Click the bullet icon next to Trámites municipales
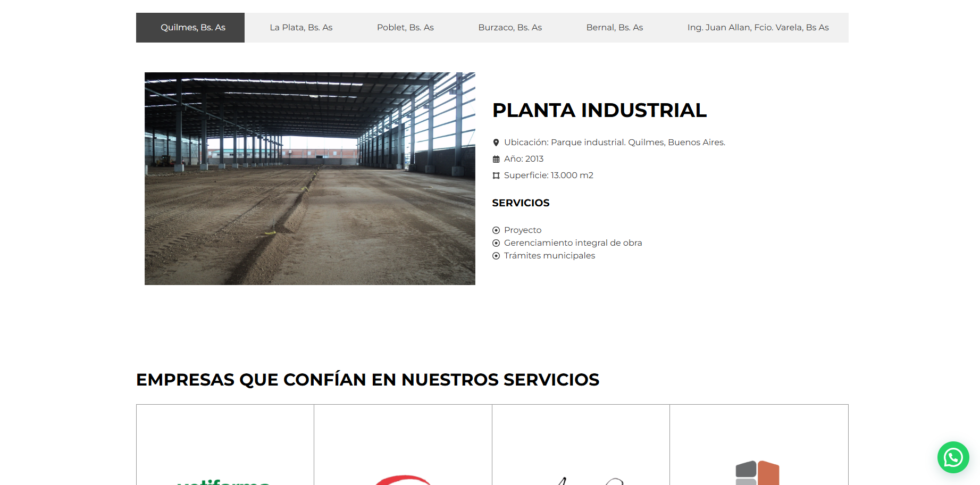The image size is (980, 485). [496, 256]
